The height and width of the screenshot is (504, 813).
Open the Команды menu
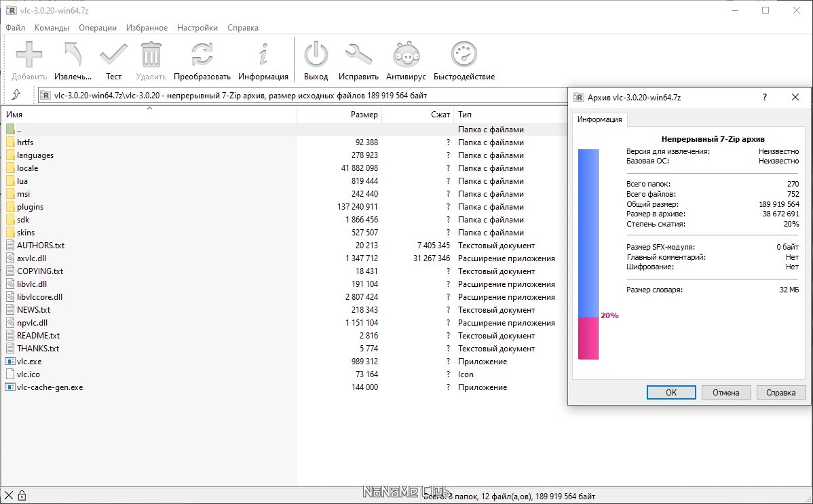point(52,28)
